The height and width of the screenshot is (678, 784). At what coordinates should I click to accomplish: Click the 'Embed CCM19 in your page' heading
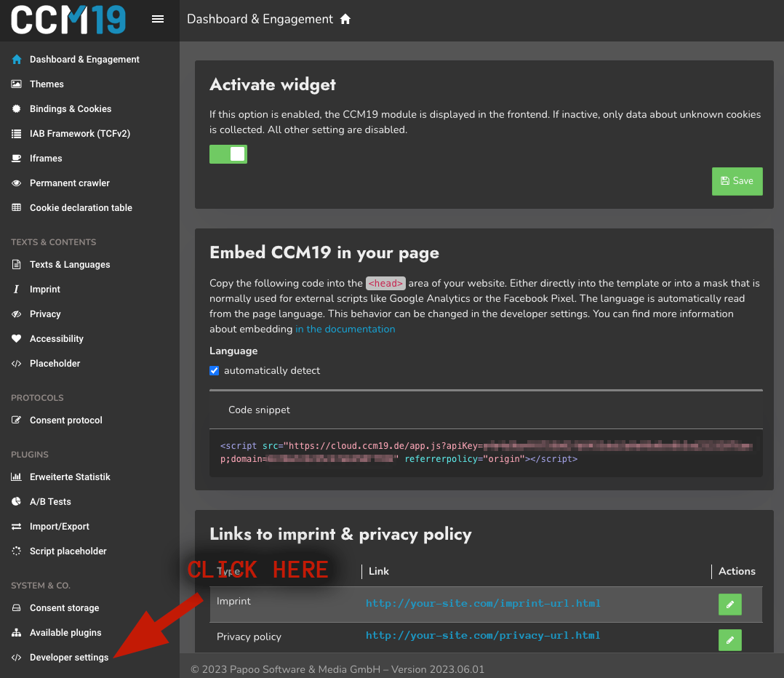(324, 252)
